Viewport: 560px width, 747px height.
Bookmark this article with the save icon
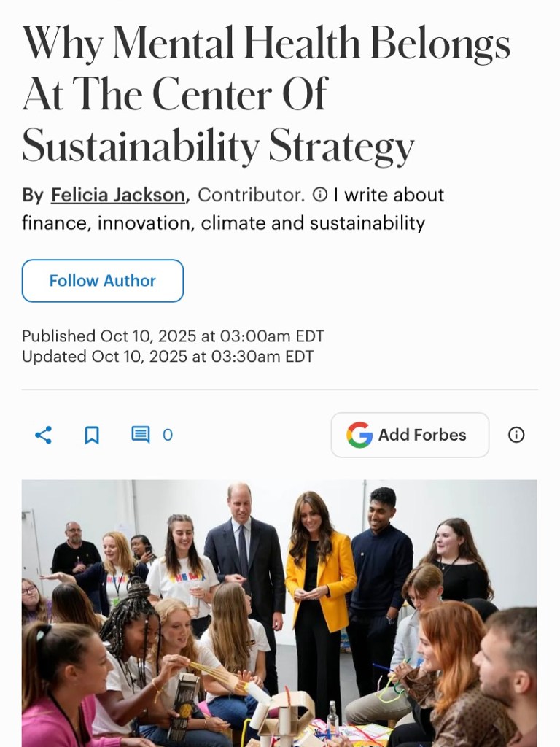tap(92, 436)
